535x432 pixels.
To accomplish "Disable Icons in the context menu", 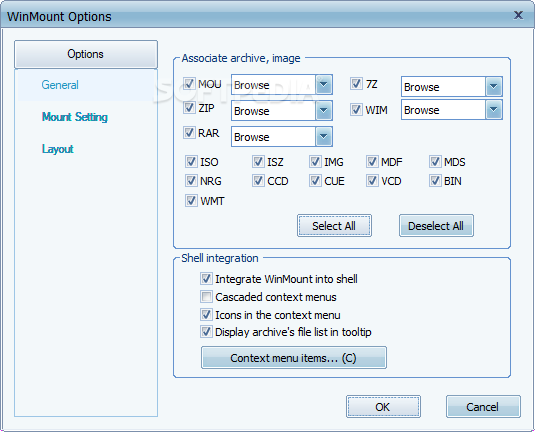I will click(x=206, y=314).
